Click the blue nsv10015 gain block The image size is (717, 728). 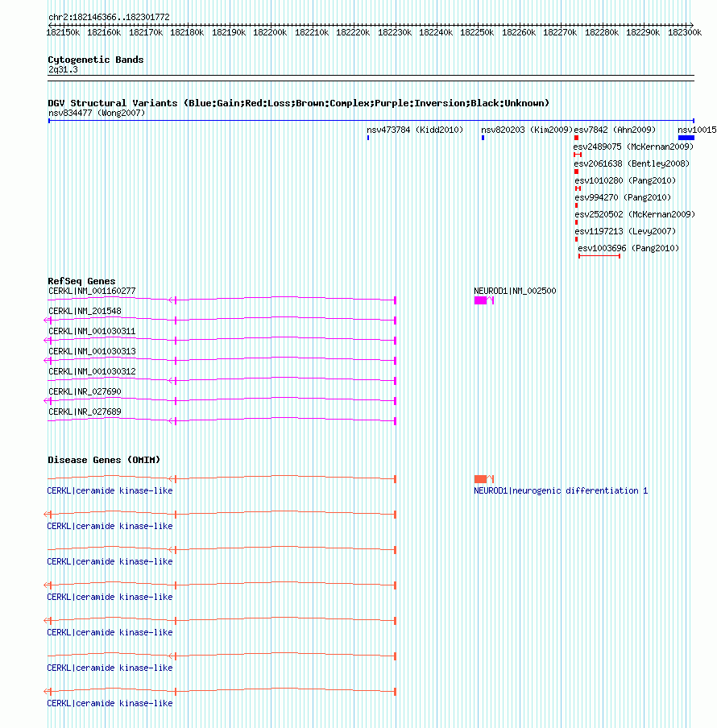pyautogui.click(x=686, y=138)
